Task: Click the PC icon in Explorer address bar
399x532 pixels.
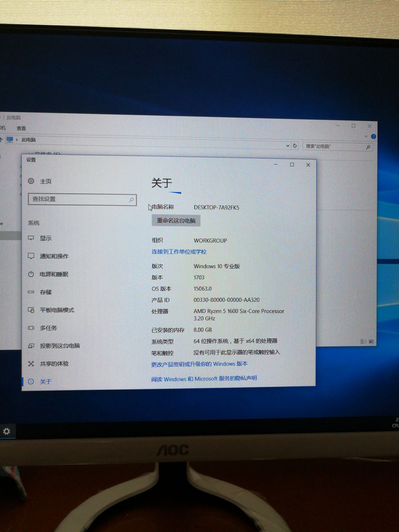Action: click(x=10, y=139)
